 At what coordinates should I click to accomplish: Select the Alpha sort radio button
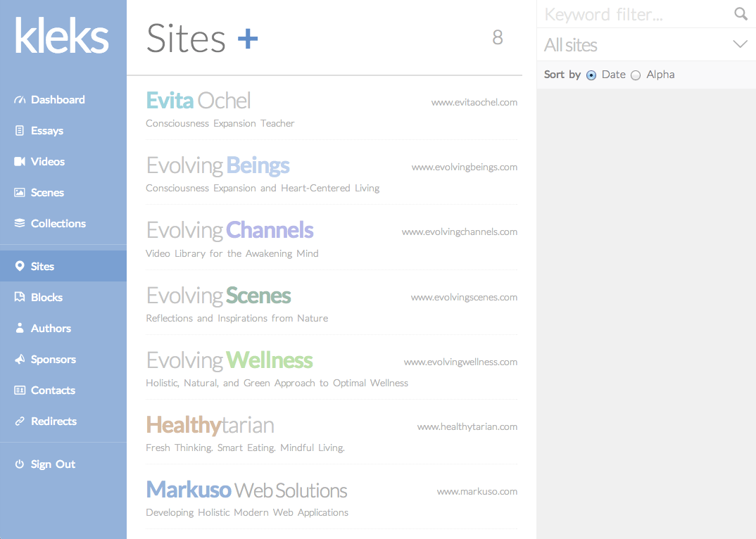(636, 75)
